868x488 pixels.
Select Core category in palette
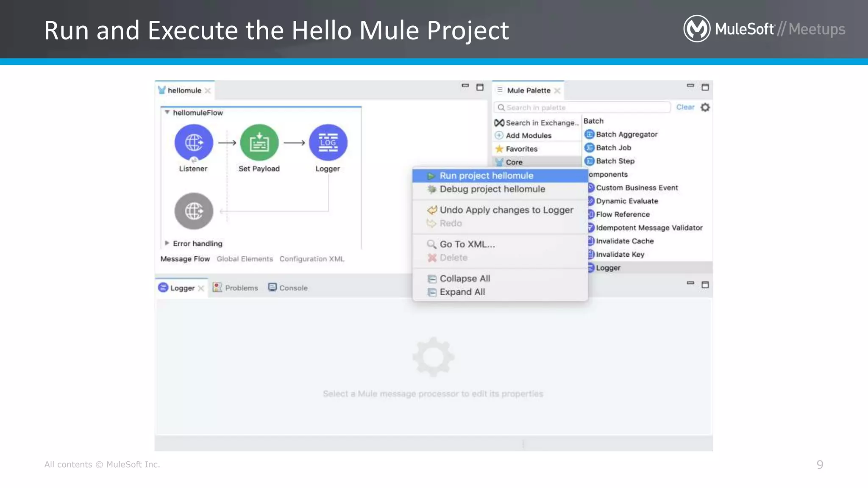coord(537,162)
